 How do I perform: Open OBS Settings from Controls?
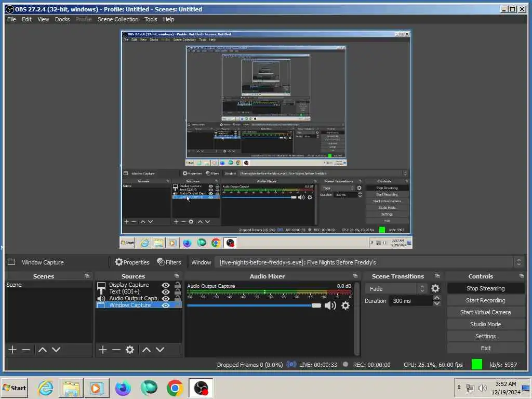486,336
